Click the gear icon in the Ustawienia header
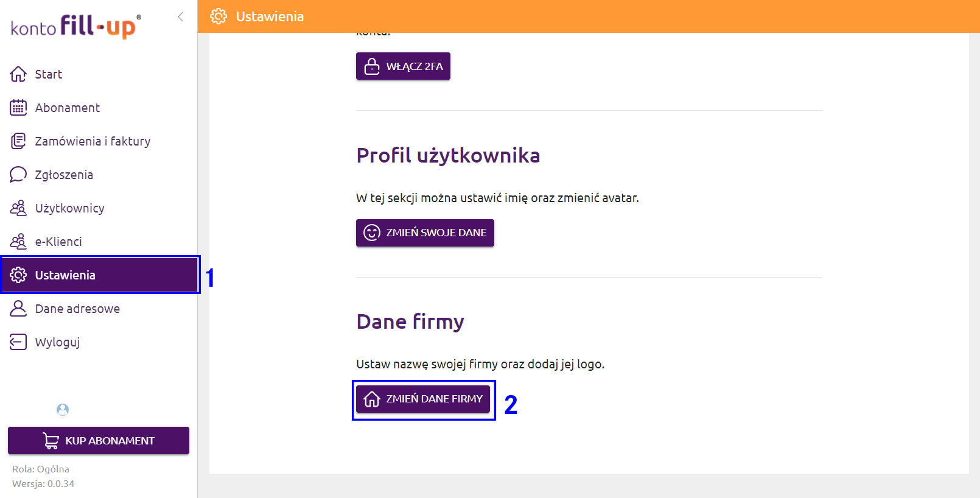The image size is (980, 498). click(219, 16)
